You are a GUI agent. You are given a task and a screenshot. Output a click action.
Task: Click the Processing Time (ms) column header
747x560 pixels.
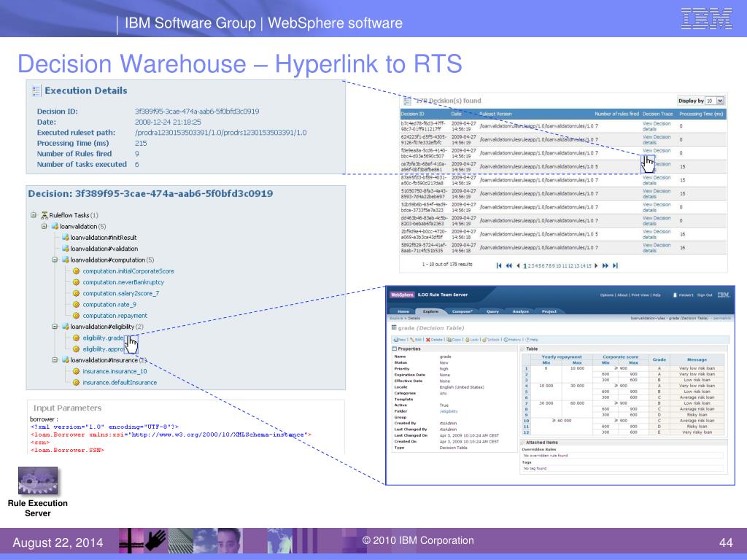pos(701,114)
